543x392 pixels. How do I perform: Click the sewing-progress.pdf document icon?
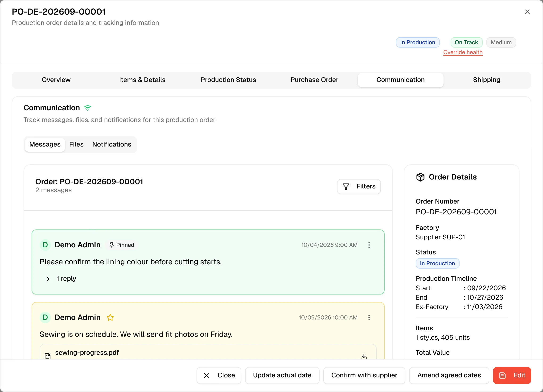tap(48, 356)
